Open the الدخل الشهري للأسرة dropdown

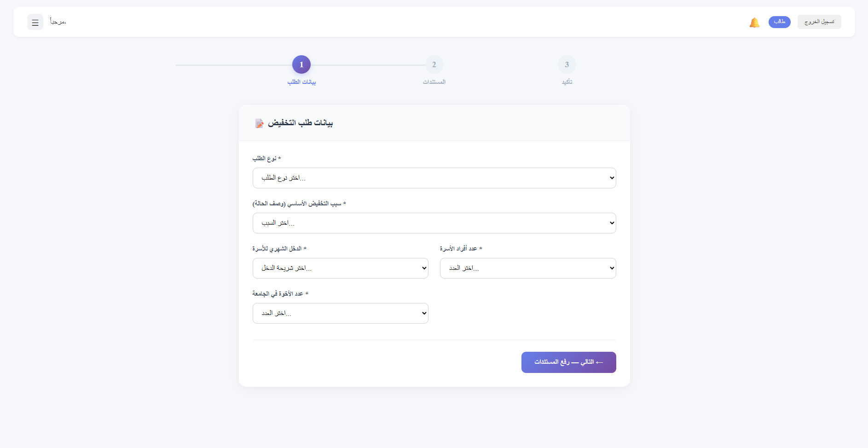point(340,268)
